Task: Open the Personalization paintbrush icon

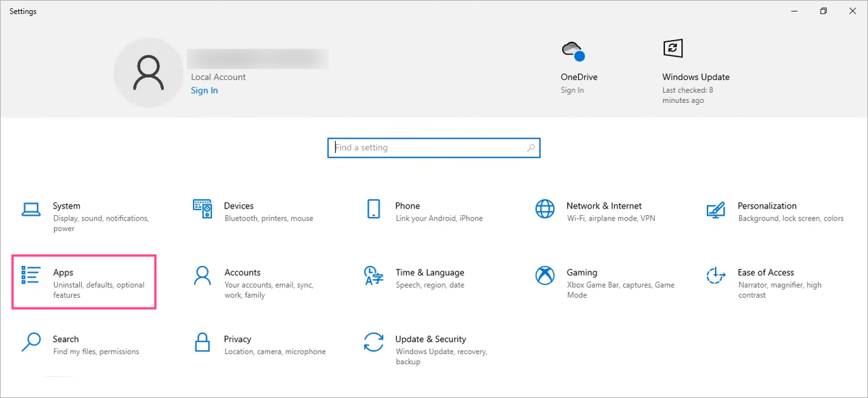Action: [716, 209]
